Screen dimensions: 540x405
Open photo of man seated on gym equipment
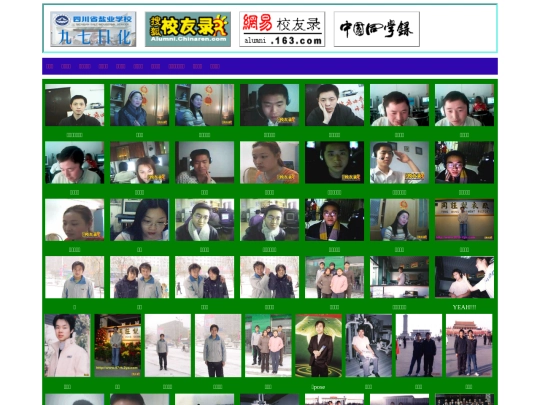[x=368, y=345]
